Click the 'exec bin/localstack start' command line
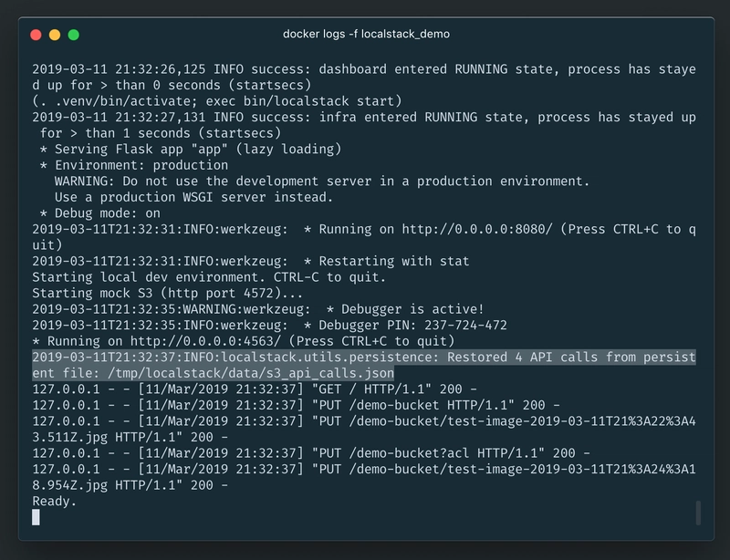Image resolution: width=730 pixels, height=560 pixels. tap(217, 101)
